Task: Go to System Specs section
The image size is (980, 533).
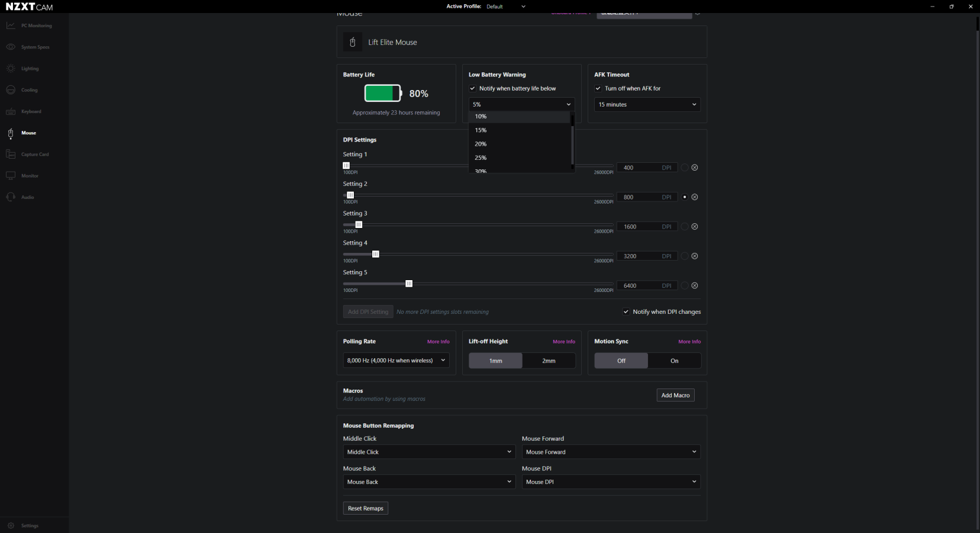Action: 36,47
